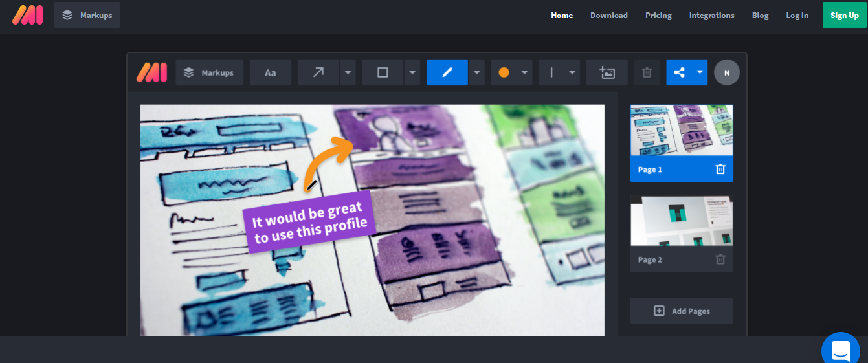Click the toolbar trash delete icon

click(x=647, y=72)
